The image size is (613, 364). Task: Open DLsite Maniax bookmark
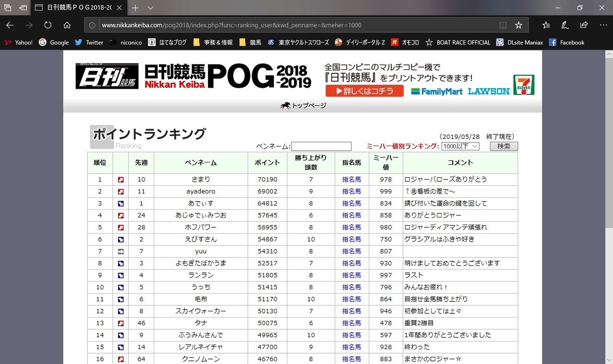(520, 42)
